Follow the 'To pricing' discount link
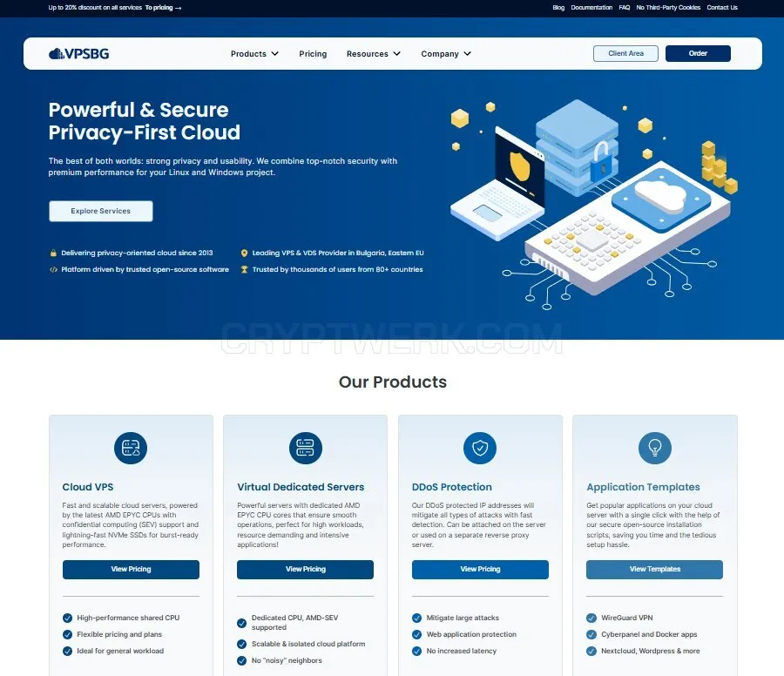The width and height of the screenshot is (784, 676). [163, 8]
